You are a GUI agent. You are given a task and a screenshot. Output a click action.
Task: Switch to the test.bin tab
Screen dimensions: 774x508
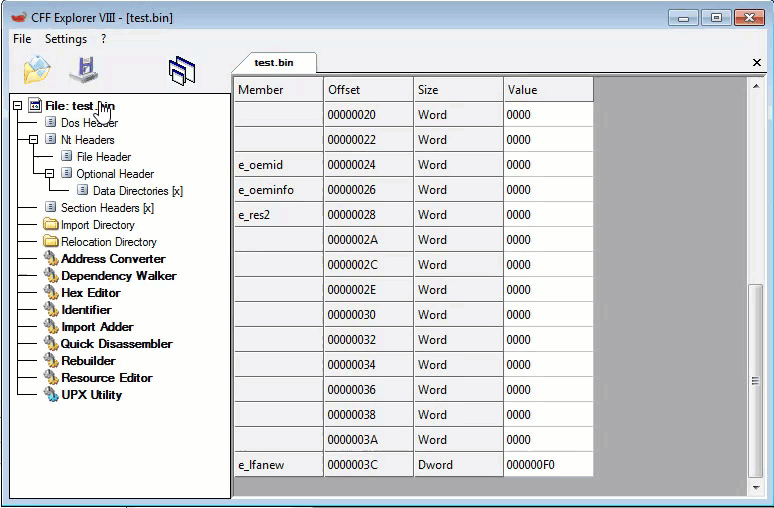[274, 63]
